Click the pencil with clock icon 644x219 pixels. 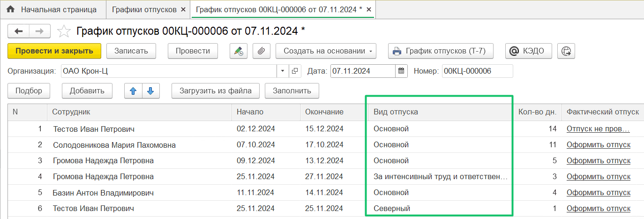(239, 51)
